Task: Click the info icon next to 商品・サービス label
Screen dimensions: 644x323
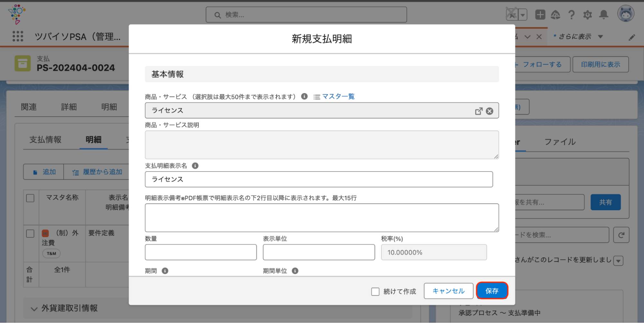Action: click(304, 96)
